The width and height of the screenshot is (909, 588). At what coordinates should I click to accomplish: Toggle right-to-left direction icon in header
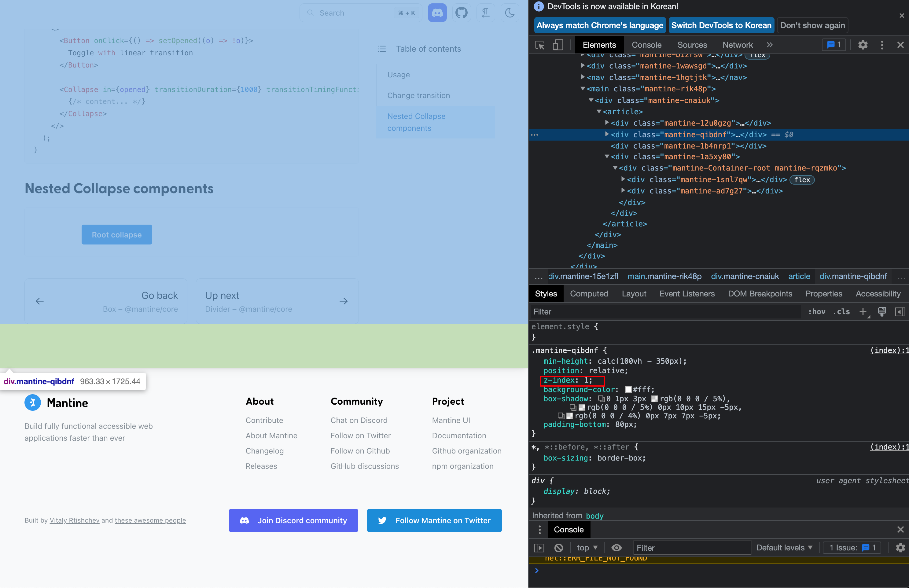(486, 13)
